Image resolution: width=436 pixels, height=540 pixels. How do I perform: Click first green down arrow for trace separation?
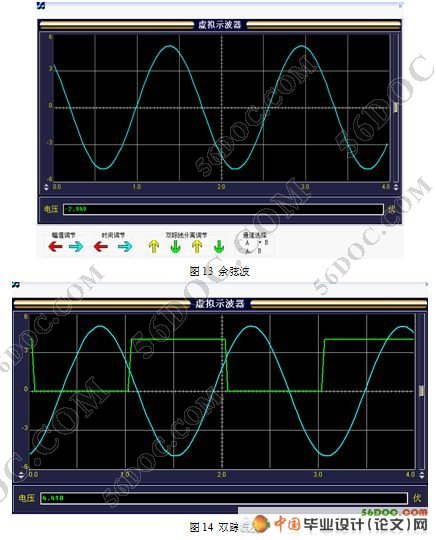(x=176, y=247)
